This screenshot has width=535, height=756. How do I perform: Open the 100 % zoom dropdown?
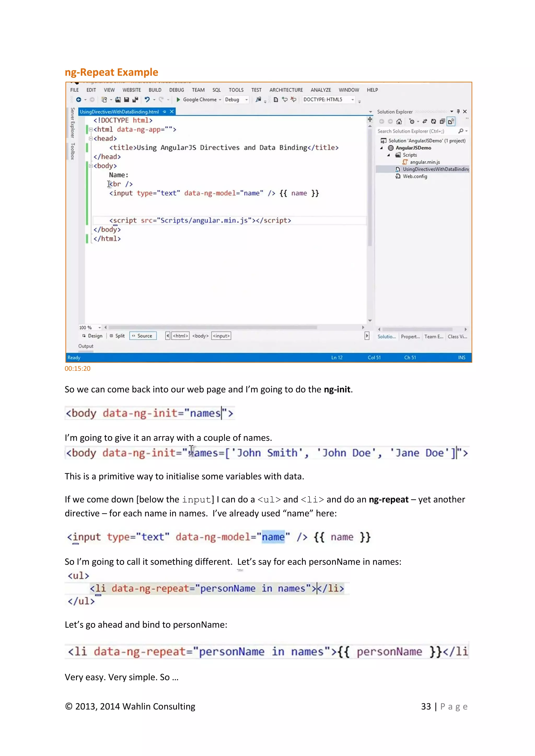click(x=100, y=328)
